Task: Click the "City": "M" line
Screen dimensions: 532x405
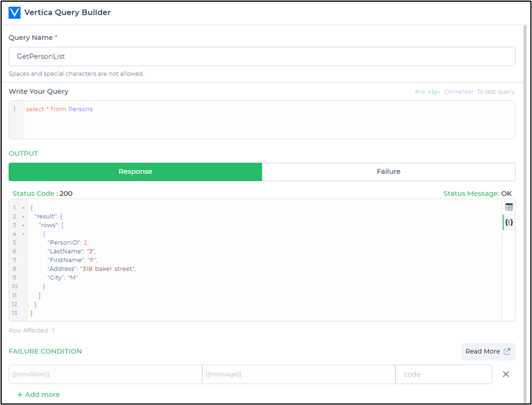Action: pos(63,278)
